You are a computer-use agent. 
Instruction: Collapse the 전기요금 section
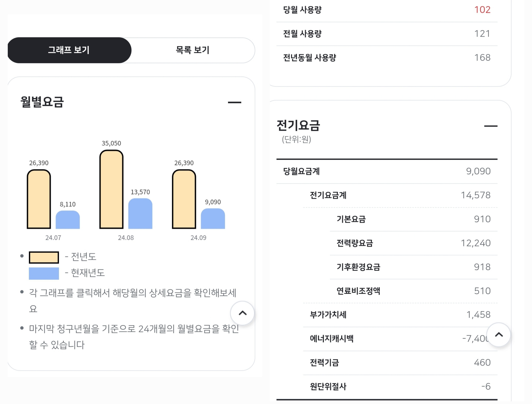[x=490, y=126]
